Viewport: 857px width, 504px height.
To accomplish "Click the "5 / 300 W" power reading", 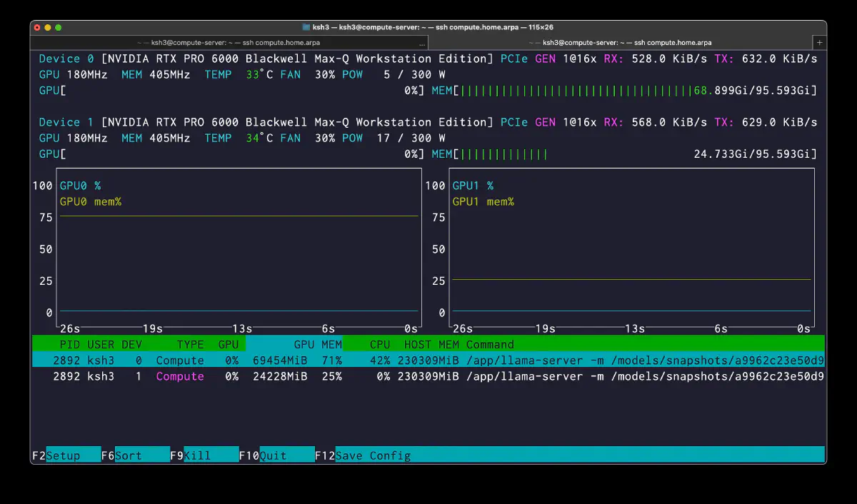I will click(x=414, y=74).
